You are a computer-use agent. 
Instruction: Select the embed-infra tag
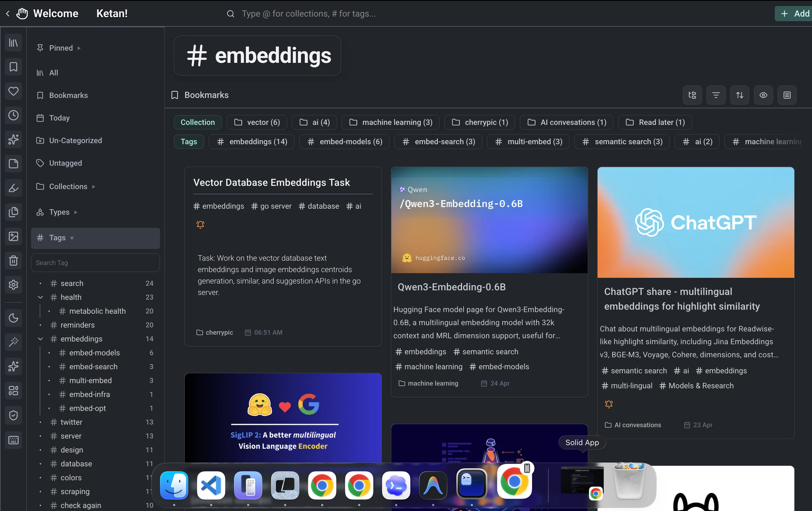pyautogui.click(x=89, y=394)
